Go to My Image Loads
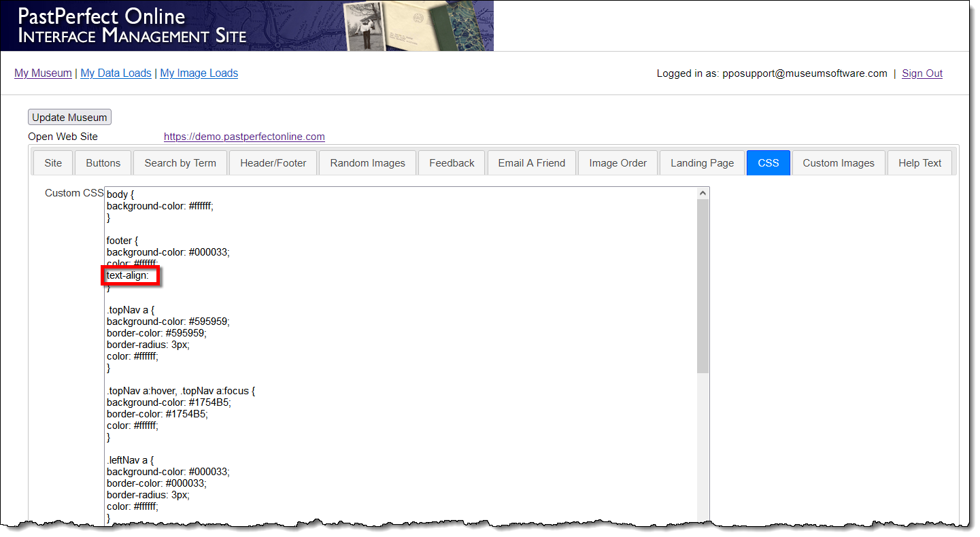The height and width of the screenshot is (537, 980). tap(199, 73)
